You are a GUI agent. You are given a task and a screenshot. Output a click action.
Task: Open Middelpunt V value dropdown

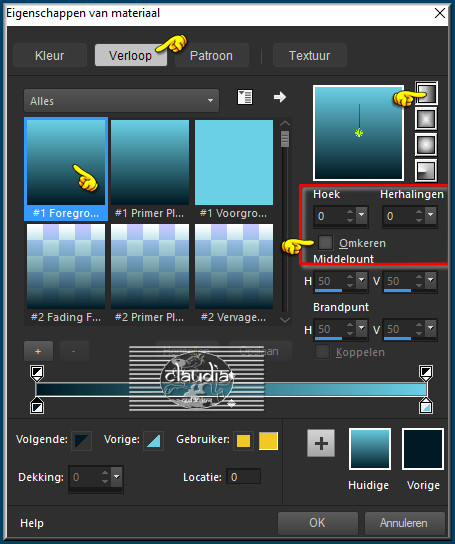pyautogui.click(x=430, y=280)
